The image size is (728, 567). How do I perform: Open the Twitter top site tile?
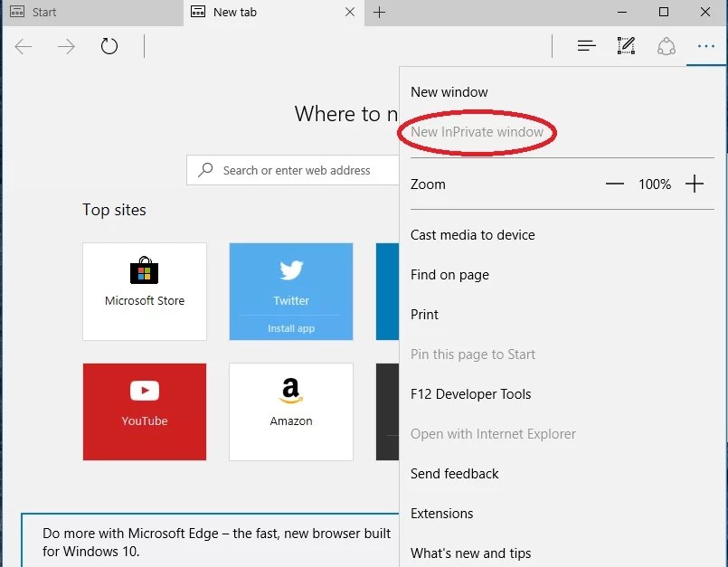[291, 291]
